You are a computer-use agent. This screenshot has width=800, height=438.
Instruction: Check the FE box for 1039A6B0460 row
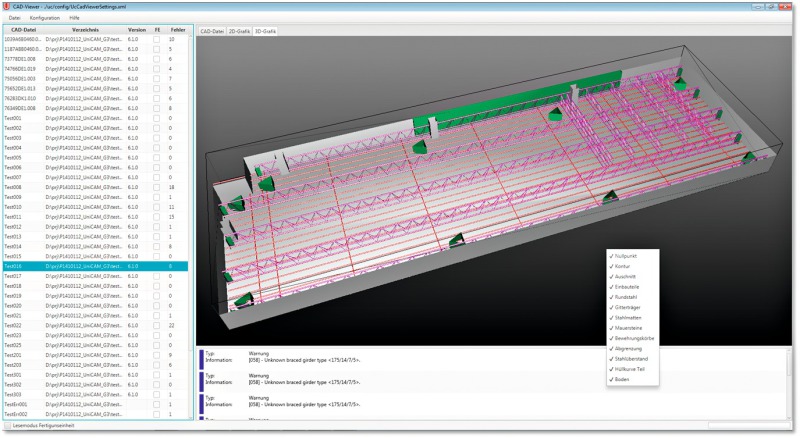pos(157,39)
